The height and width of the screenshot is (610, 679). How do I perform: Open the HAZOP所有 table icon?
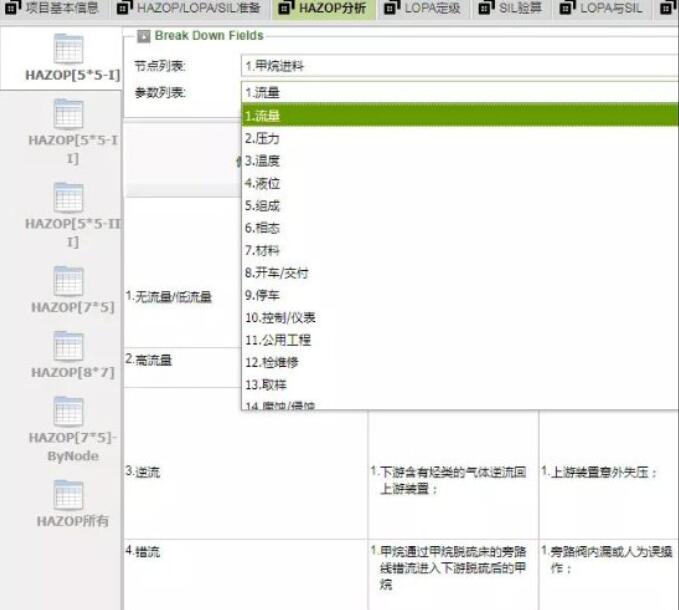point(68,495)
